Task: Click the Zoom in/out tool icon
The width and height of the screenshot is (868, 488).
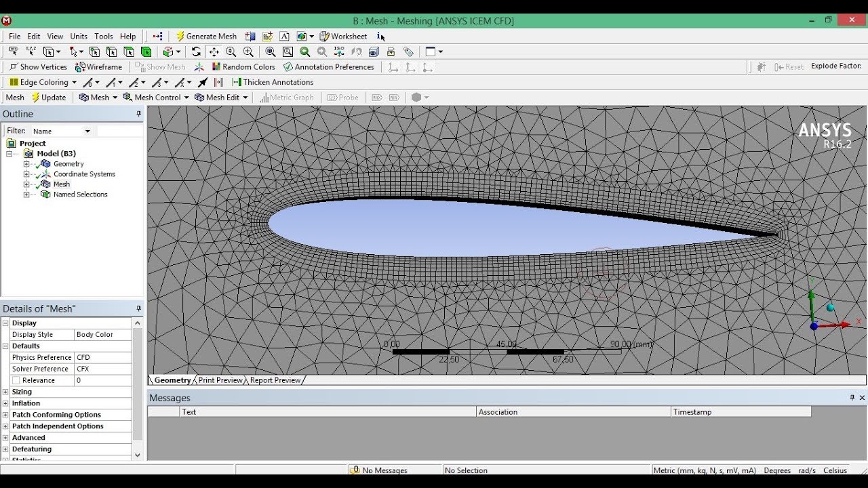Action: tap(231, 52)
